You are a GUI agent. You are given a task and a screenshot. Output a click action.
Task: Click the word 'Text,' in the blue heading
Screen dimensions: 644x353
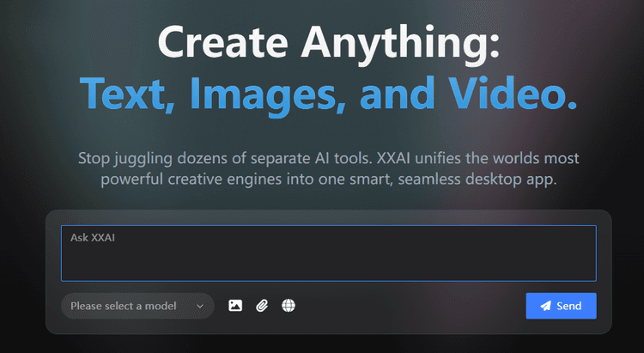click(x=130, y=94)
